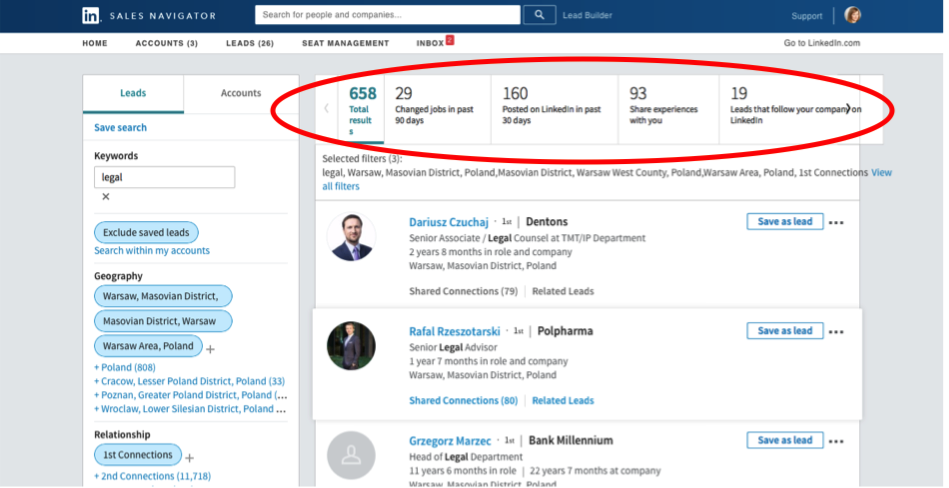View Related Leads for Dariusz Czuchaj
Viewport: 949px width, 488px height.
click(563, 291)
